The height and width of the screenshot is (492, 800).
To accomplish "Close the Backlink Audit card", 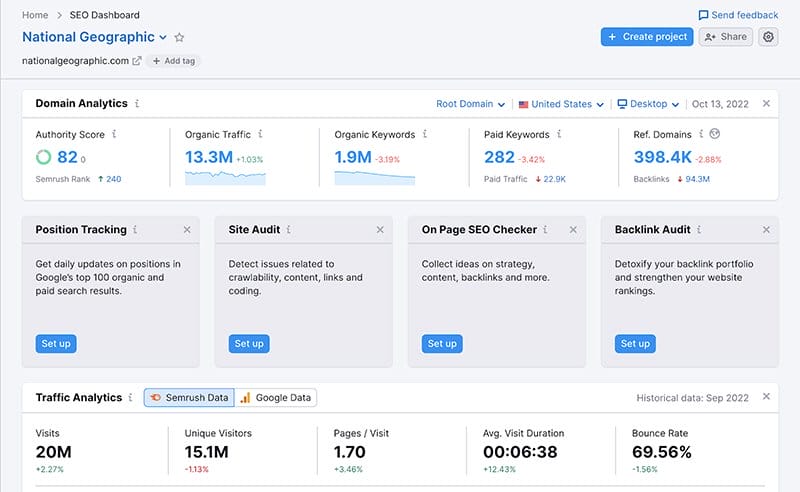I will point(766,230).
